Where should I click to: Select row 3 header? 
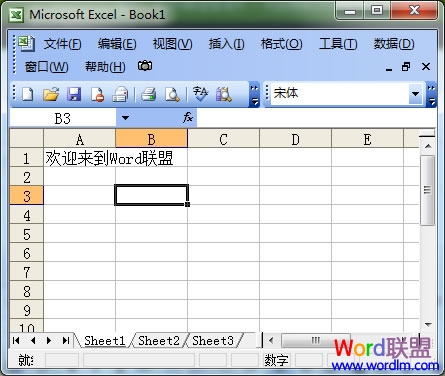pos(27,196)
